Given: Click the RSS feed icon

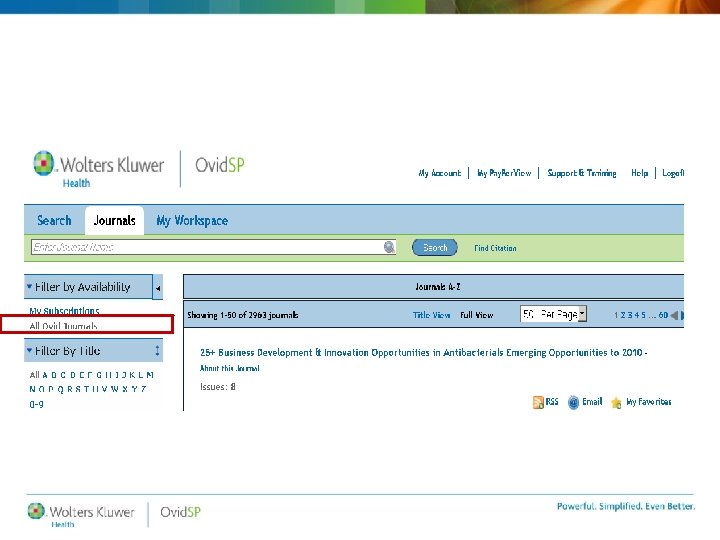Looking at the screenshot, I should coord(538,402).
